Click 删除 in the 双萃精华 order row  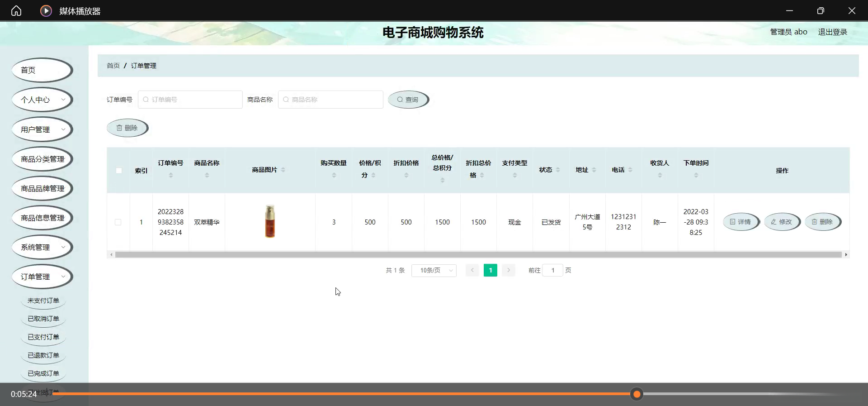point(823,222)
